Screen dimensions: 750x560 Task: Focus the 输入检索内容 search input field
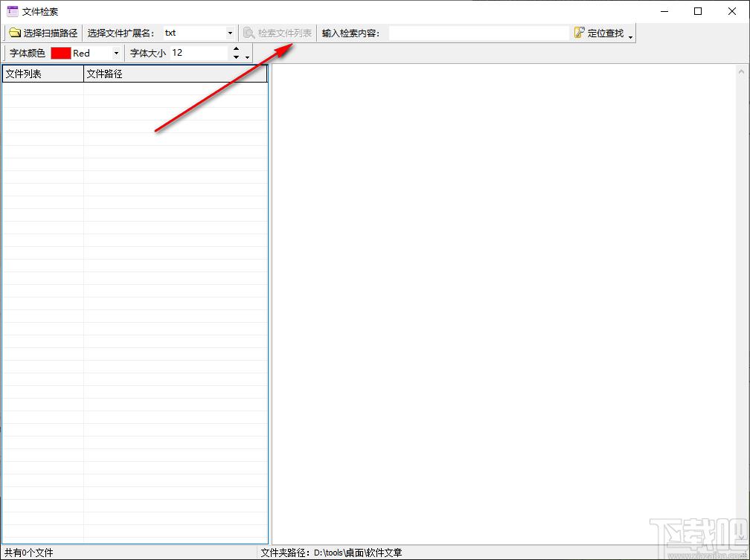(x=478, y=33)
